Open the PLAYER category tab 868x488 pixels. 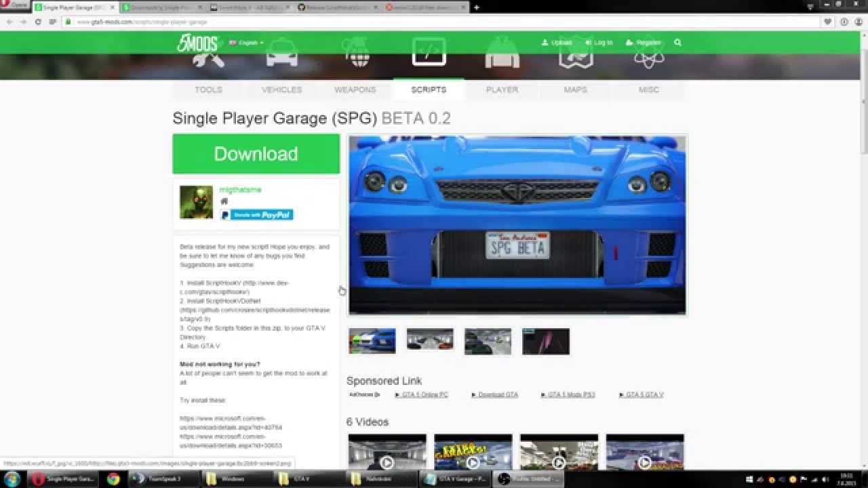coord(502,89)
